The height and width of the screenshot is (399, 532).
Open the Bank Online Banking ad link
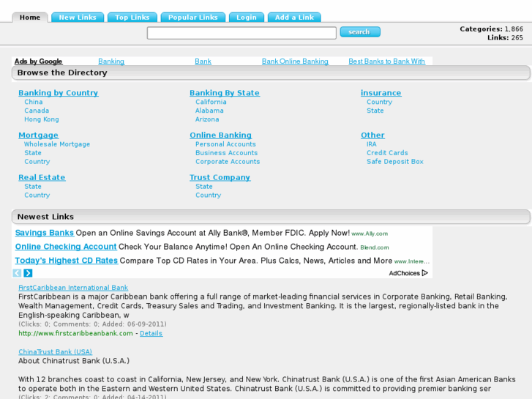pos(295,61)
